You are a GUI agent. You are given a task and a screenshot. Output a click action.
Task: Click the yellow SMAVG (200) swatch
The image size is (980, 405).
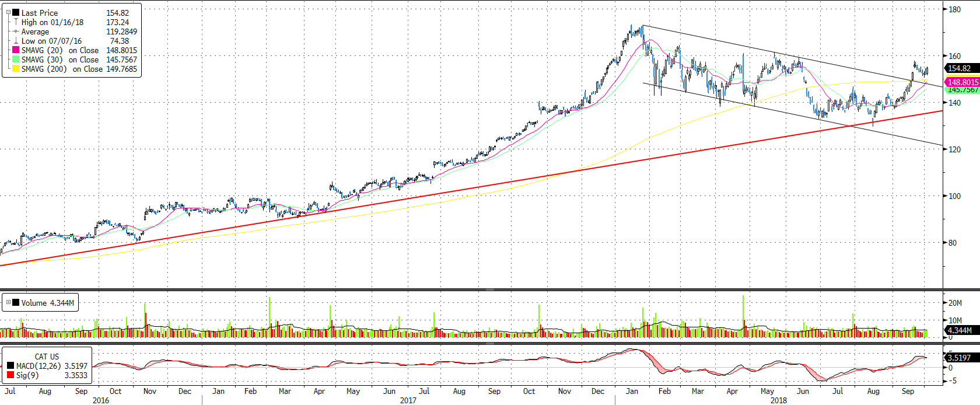pyautogui.click(x=16, y=69)
